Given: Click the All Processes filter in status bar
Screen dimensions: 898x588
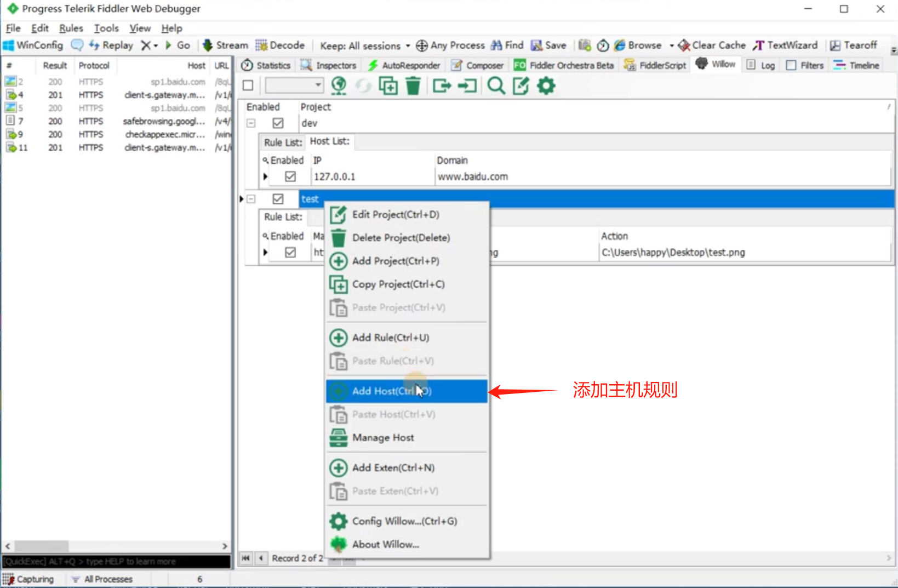Looking at the screenshot, I should click(102, 579).
